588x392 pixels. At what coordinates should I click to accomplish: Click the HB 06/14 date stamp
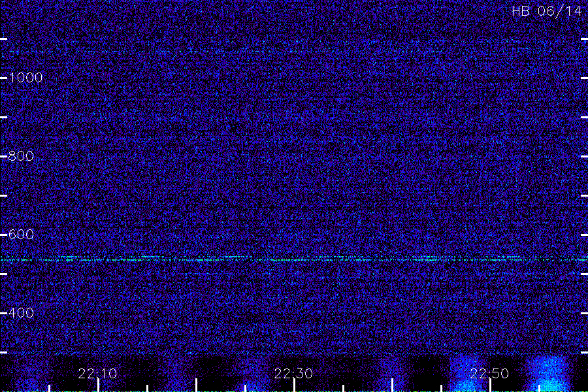coord(547,11)
